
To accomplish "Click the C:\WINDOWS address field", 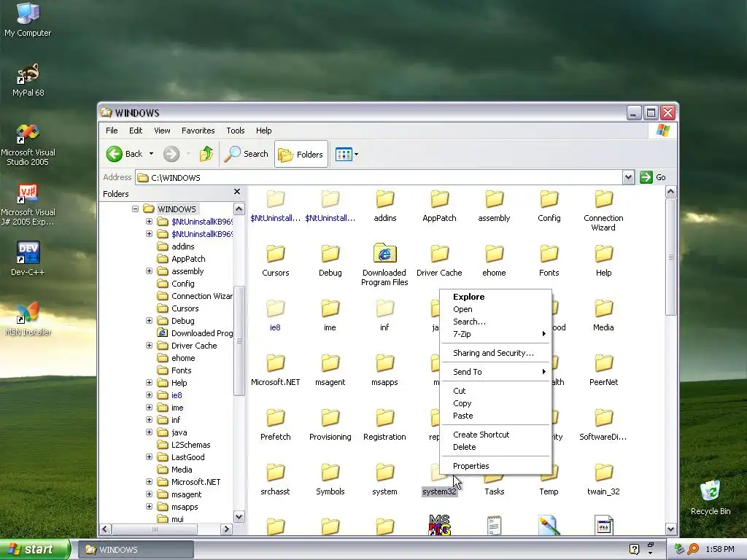I will pos(379,178).
